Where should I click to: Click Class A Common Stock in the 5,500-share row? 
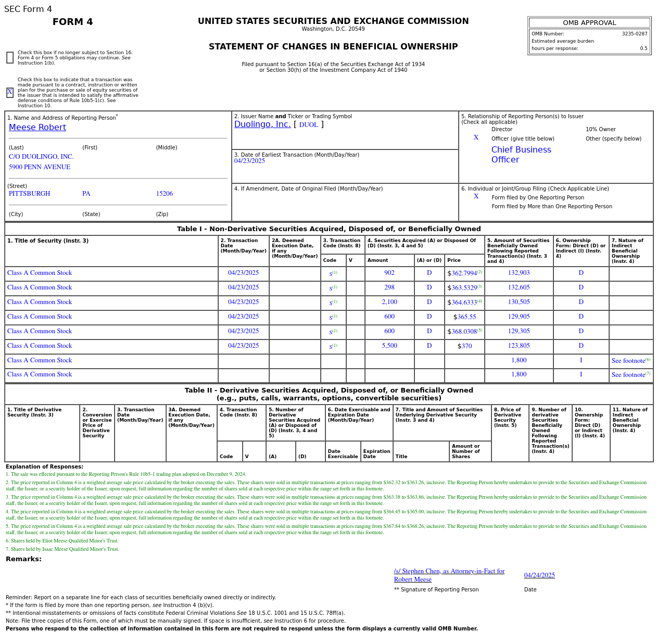click(40, 346)
